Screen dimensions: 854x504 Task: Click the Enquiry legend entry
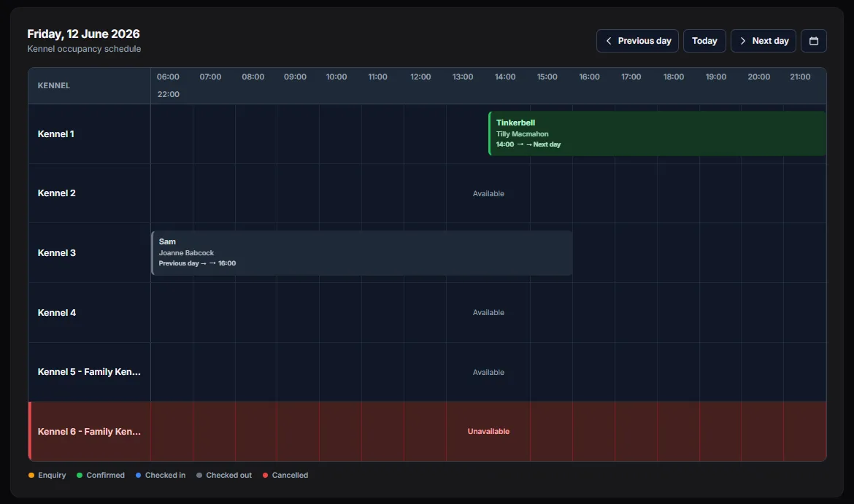tap(47, 475)
